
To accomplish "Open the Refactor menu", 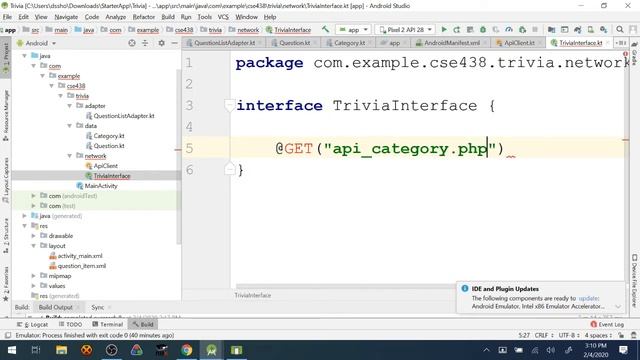I will tap(144, 17).
